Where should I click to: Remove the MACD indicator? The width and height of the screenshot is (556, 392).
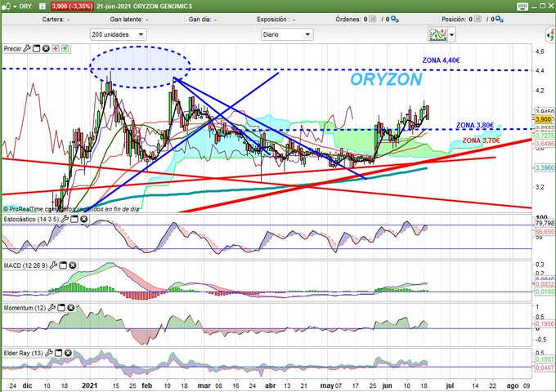pos(72,265)
